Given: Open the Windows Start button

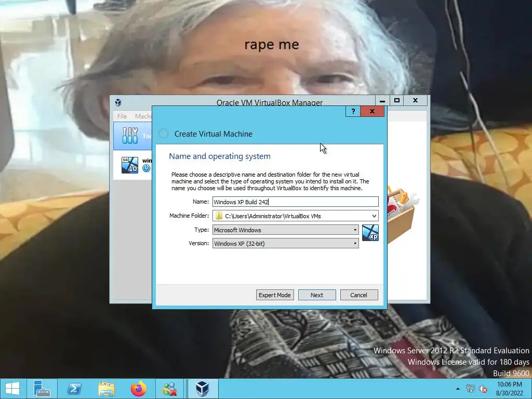Looking at the screenshot, I should (12, 389).
